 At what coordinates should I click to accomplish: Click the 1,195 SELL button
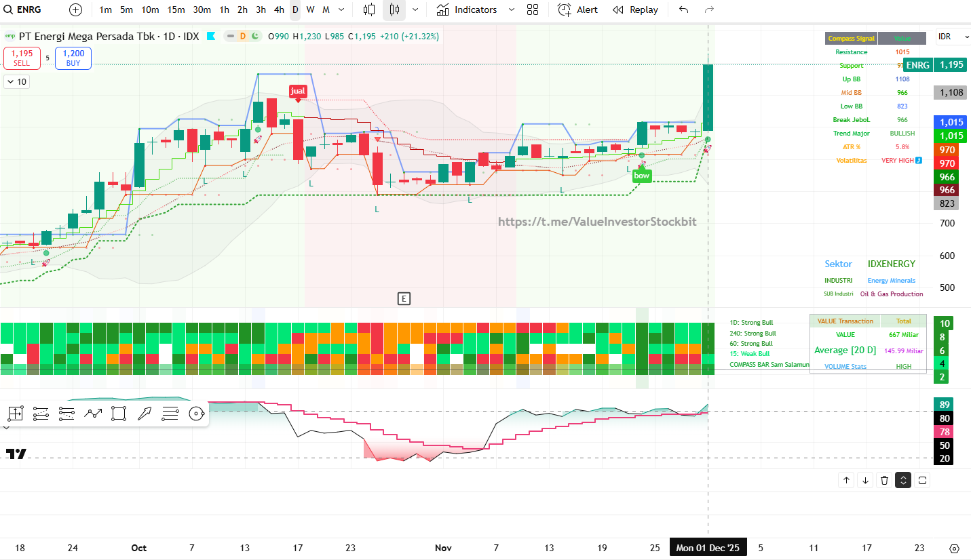coord(22,58)
